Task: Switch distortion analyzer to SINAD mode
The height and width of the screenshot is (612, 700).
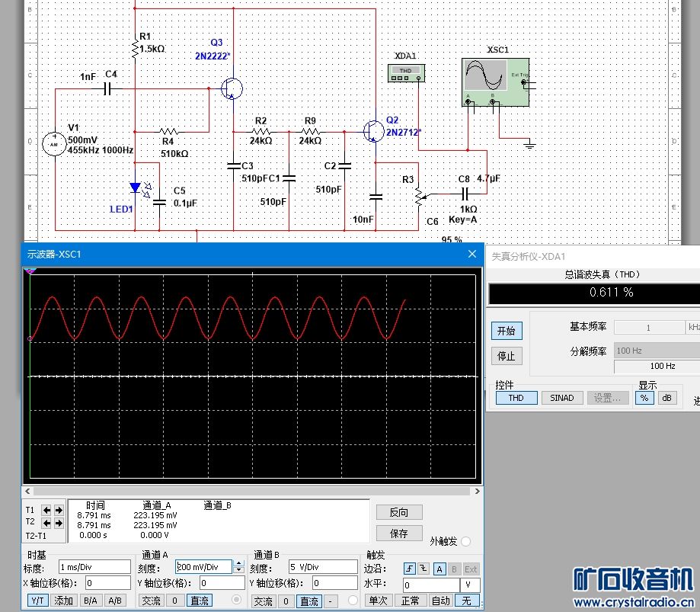Action: tap(562, 398)
